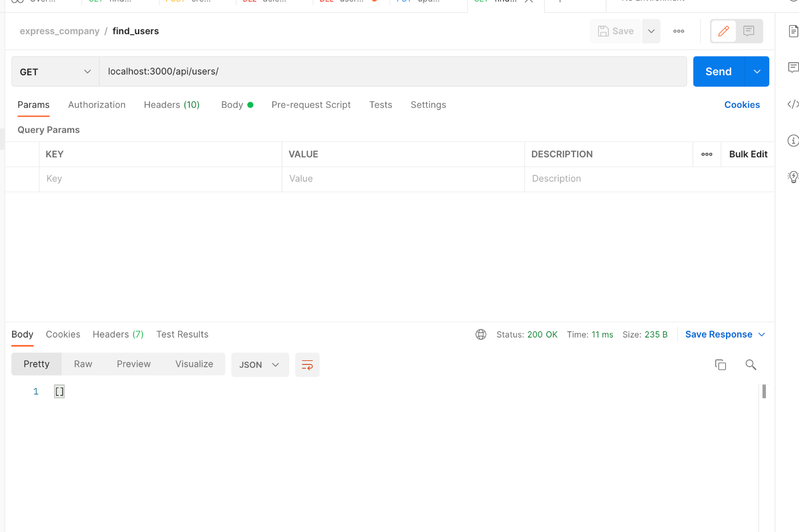Screen dimensions: 799x532
Task: Open the Comments icon in right sidebar
Action: click(x=793, y=67)
